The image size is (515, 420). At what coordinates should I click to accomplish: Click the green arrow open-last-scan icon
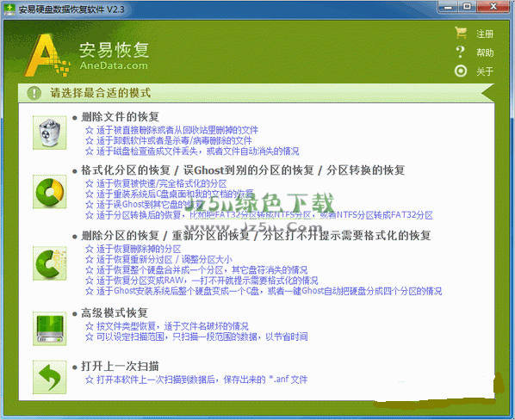click(x=50, y=377)
